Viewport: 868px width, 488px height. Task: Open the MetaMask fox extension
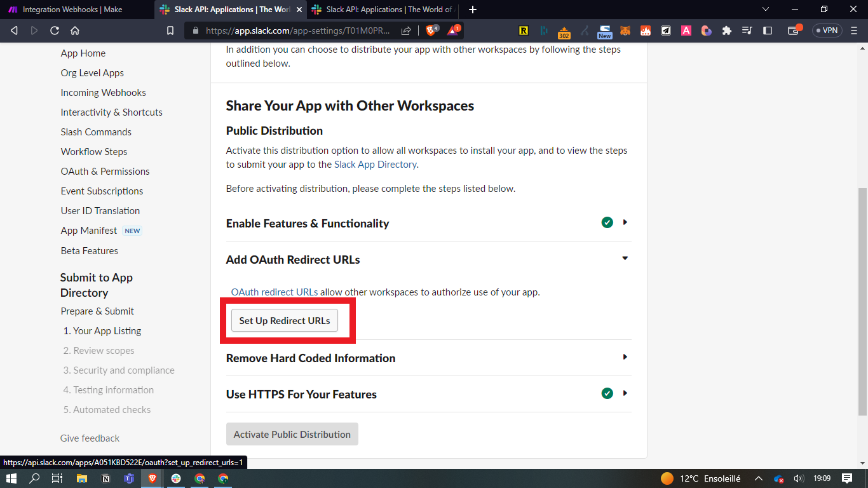point(625,30)
